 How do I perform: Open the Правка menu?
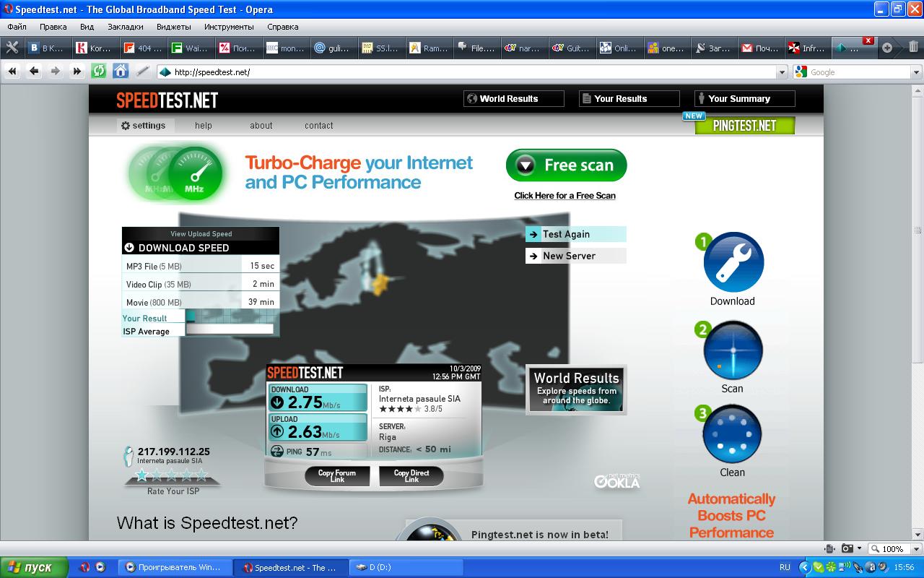(53, 27)
